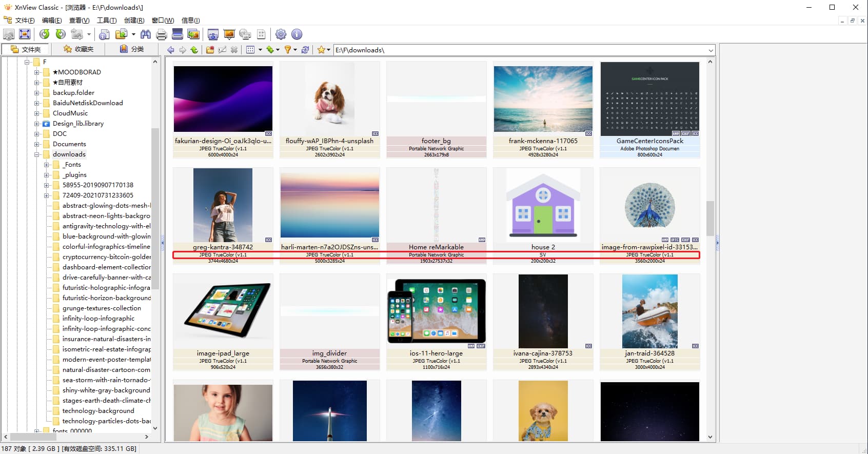The height and width of the screenshot is (454, 868).
Task: Click the Fullscreen view toolbar icon
Action: coord(25,34)
